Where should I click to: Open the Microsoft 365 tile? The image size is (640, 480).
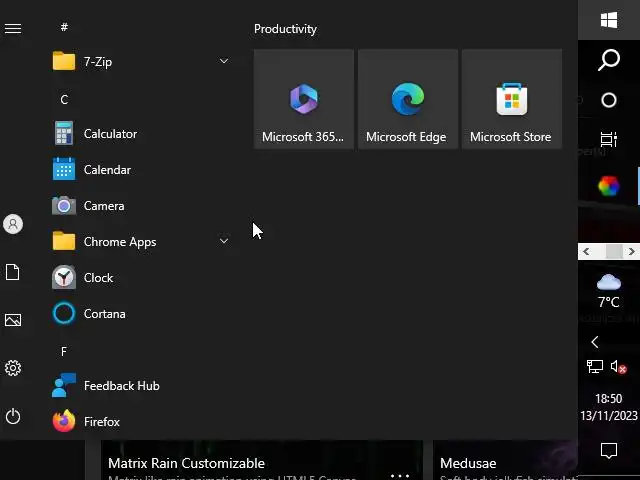coord(304,99)
